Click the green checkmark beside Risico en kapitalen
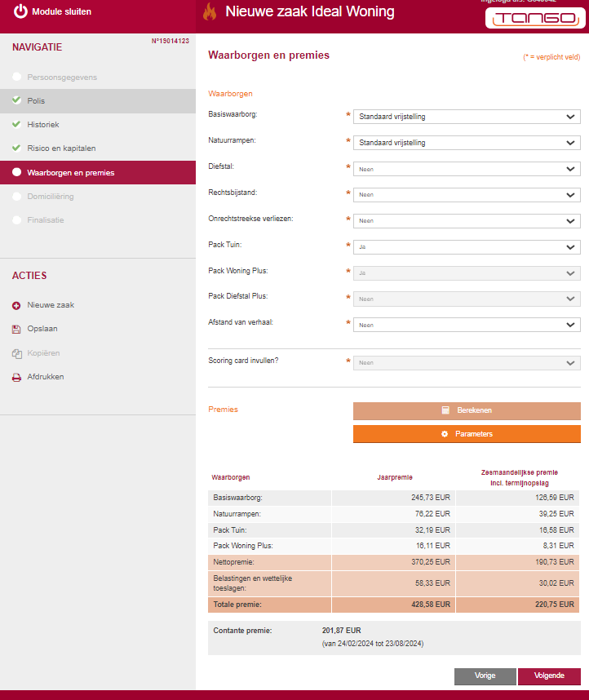The image size is (589, 700). (x=16, y=148)
